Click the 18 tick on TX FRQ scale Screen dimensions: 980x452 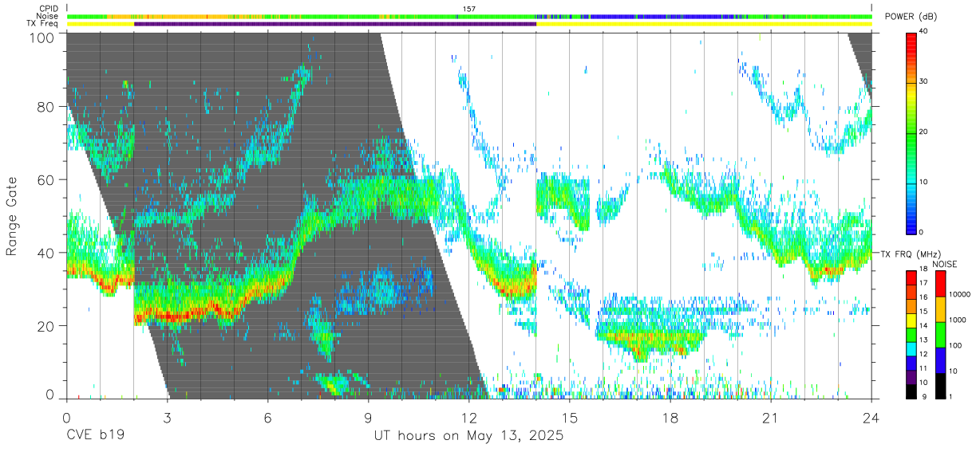click(x=923, y=269)
